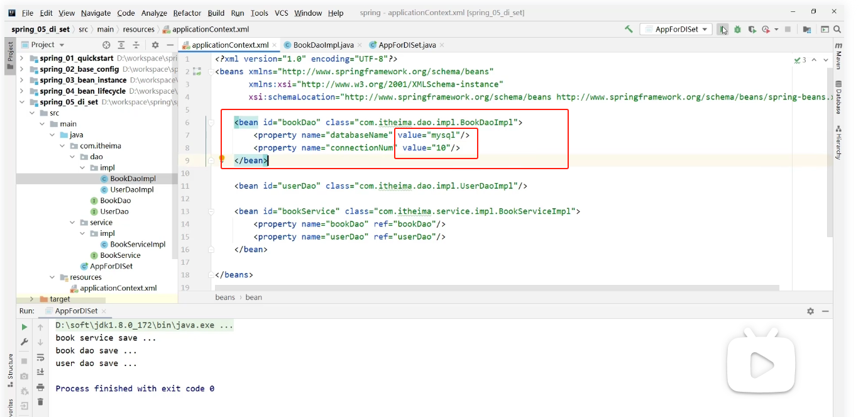Open the Refactor menu
The height and width of the screenshot is (417, 868).
pyautogui.click(x=187, y=13)
